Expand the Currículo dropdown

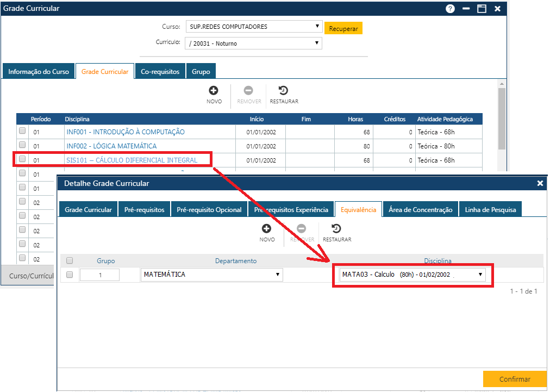coord(254,43)
